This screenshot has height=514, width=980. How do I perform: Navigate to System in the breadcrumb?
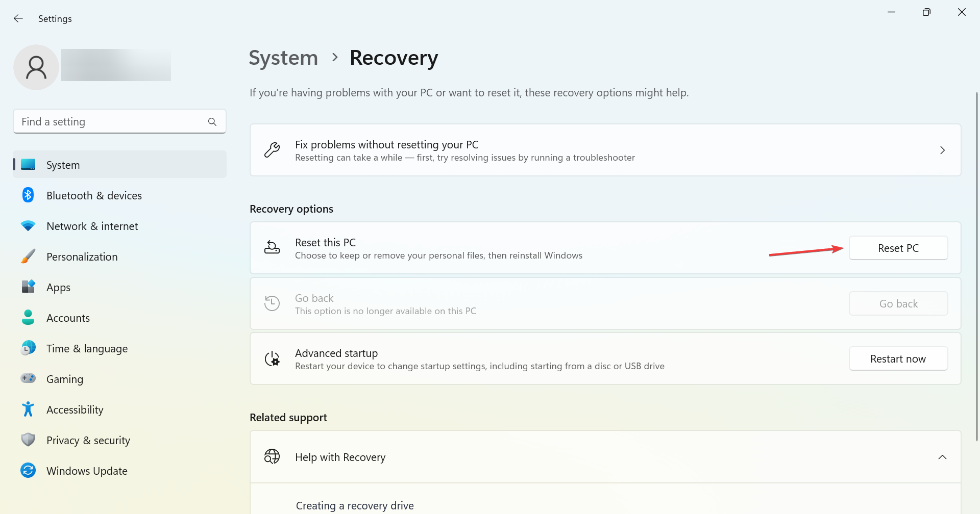(283, 58)
